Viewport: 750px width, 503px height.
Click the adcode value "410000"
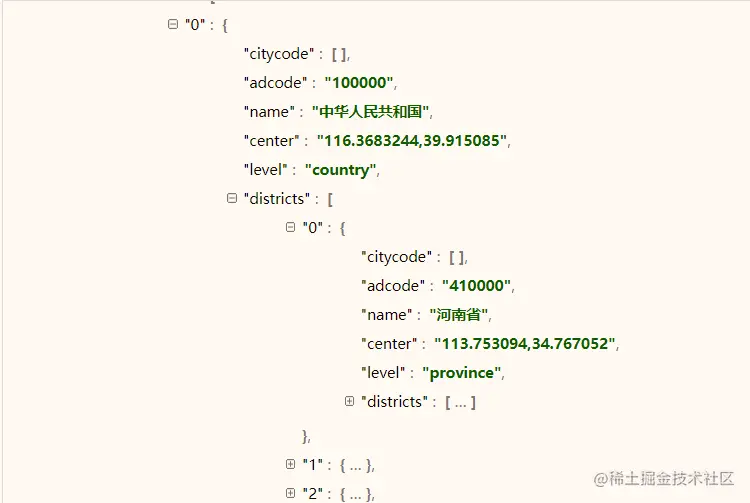coord(477,285)
